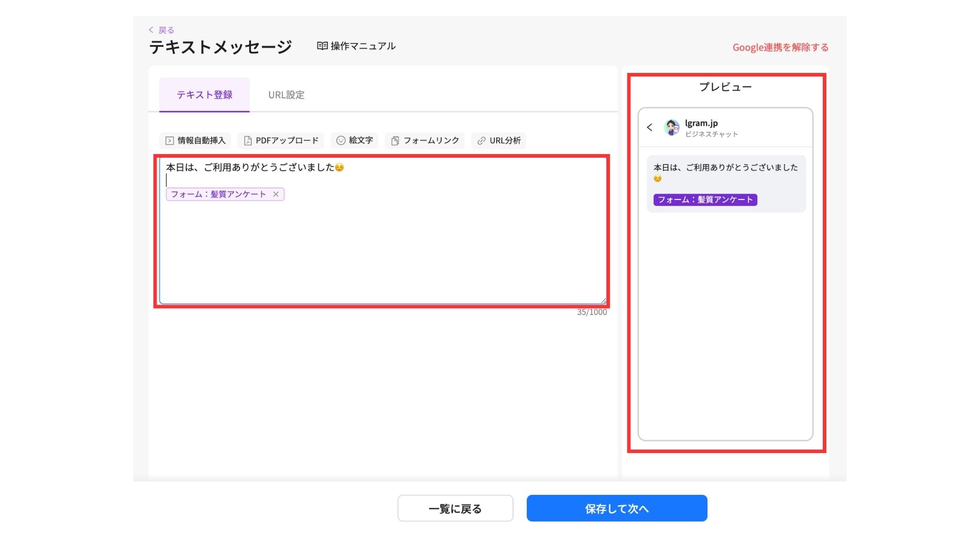Click the lgram.jp profile avatar
Image resolution: width=980 pixels, height=551 pixels.
(x=671, y=128)
